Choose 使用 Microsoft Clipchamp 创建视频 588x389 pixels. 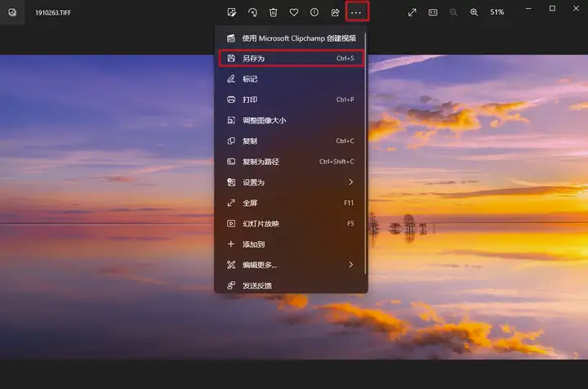click(x=291, y=38)
